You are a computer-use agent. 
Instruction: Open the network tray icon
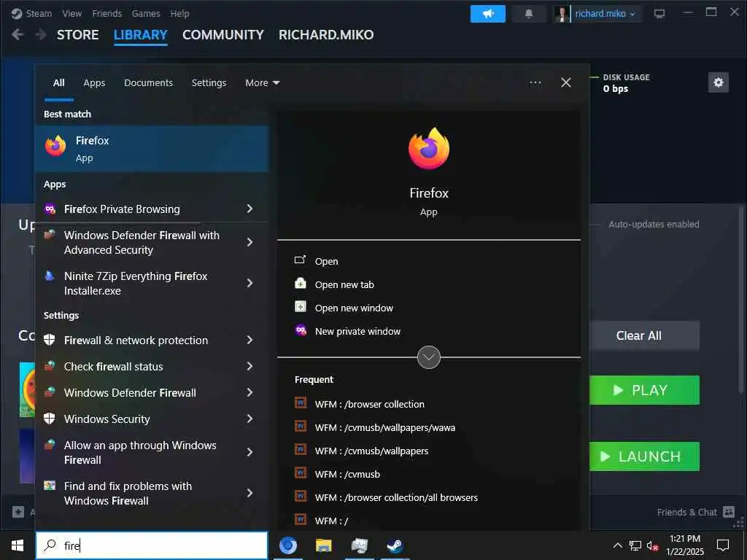click(635, 545)
